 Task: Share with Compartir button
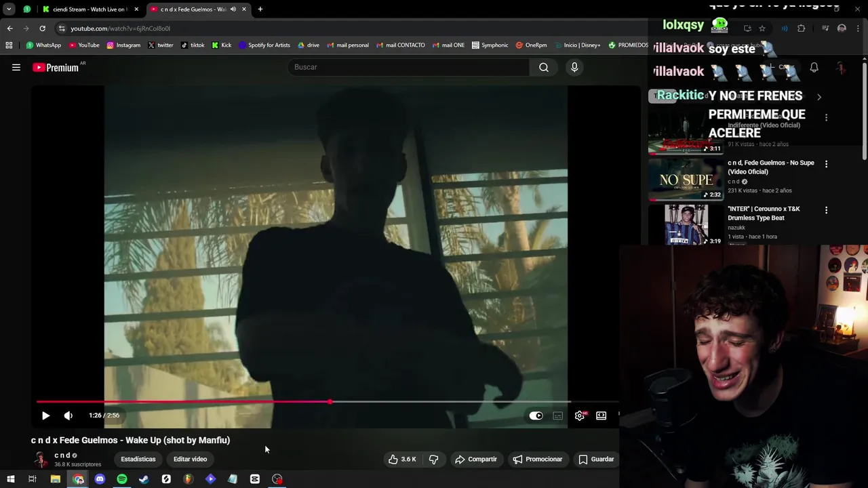(x=476, y=459)
